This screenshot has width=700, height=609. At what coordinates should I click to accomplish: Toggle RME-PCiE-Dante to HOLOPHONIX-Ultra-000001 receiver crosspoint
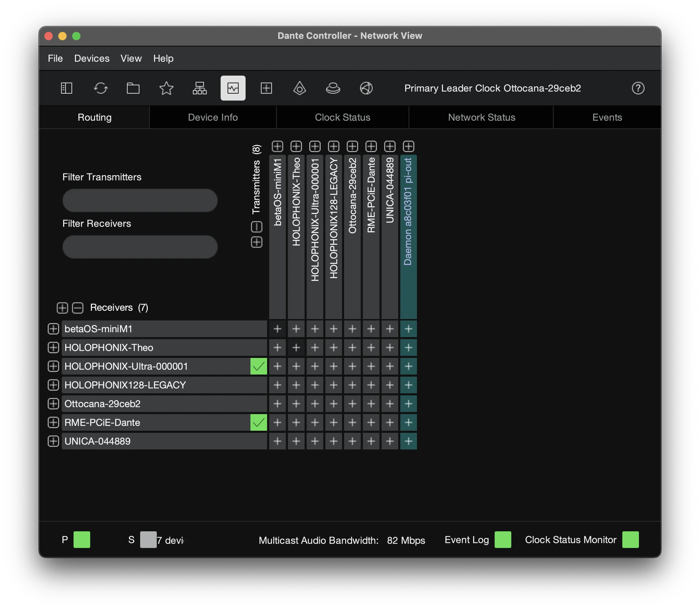(371, 366)
